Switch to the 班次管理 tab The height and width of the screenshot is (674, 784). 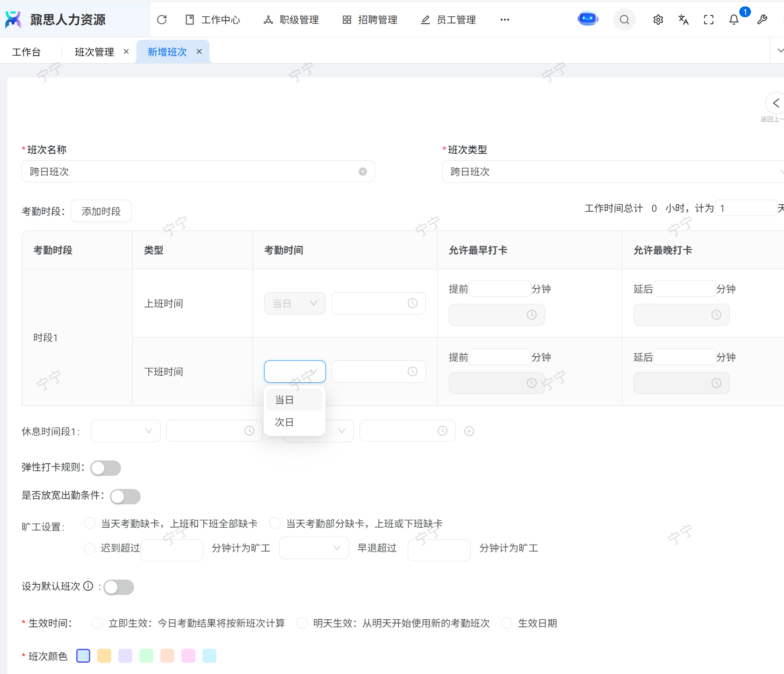[94, 52]
